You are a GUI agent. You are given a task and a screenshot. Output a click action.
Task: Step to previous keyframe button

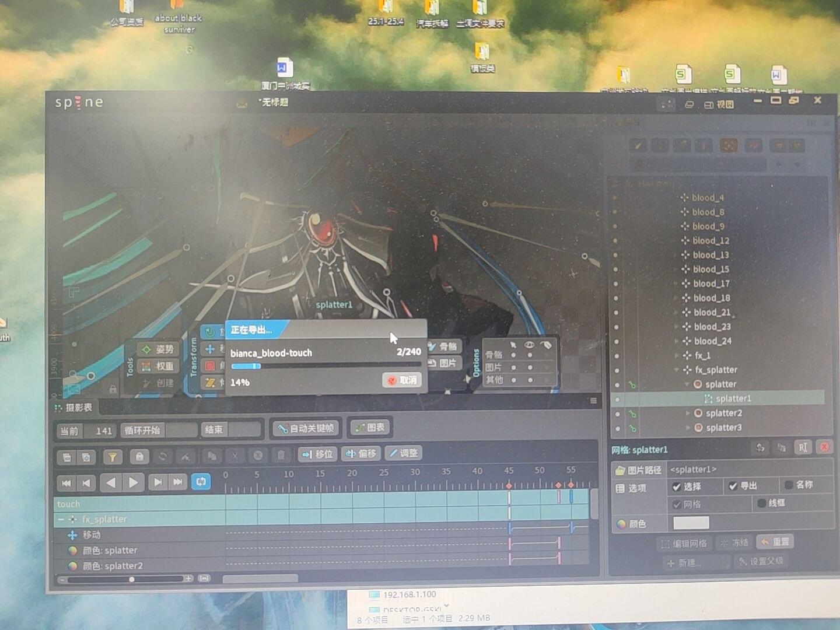pos(87,482)
